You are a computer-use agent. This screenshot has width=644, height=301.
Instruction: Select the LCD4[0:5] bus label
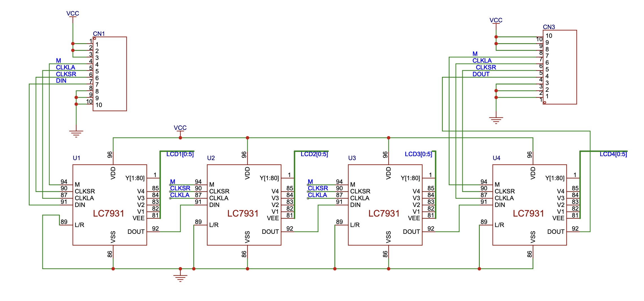[x=614, y=154]
